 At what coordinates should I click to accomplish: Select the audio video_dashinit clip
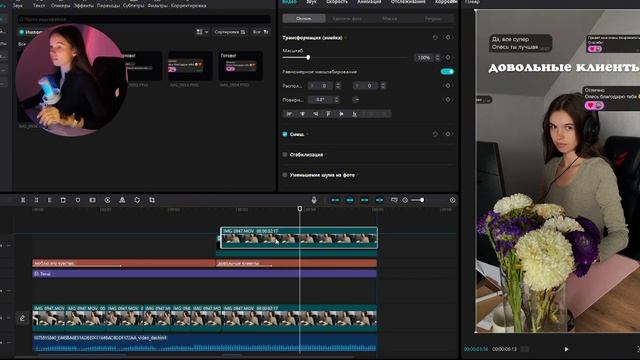(204, 343)
